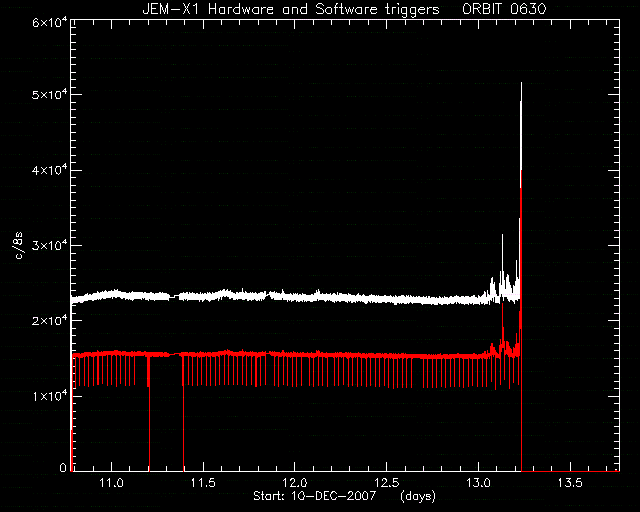Viewport: 640px width, 512px height.
Task: Click the 13.0 x-axis tick label
Action: [x=478, y=483]
